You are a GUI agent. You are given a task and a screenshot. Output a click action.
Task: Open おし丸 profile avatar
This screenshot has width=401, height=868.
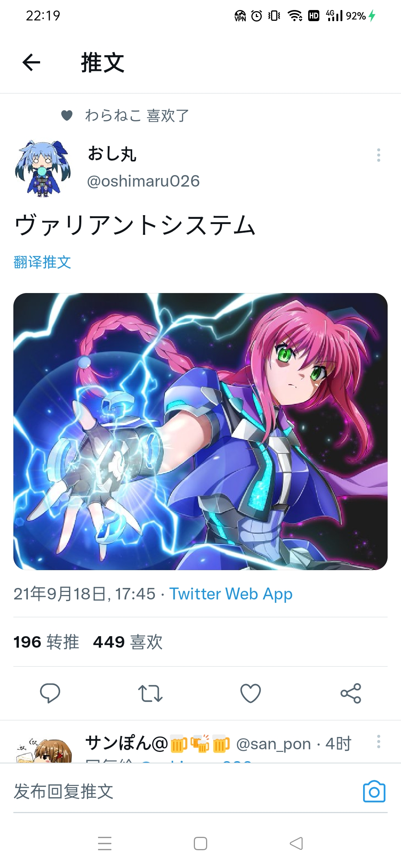[43, 168]
